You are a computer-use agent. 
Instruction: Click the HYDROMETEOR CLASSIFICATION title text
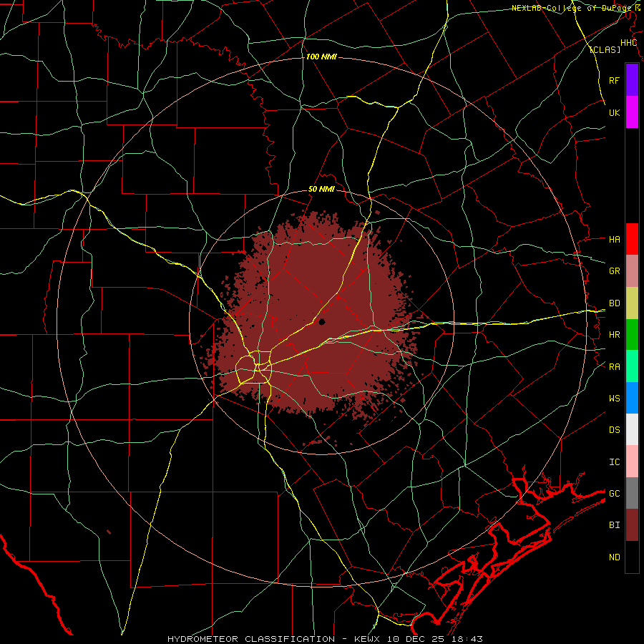point(251,639)
